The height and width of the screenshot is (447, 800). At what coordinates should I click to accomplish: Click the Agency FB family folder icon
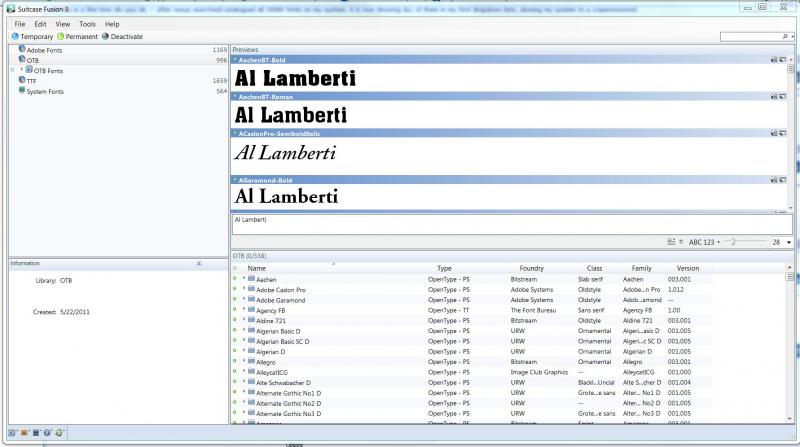coord(251,310)
